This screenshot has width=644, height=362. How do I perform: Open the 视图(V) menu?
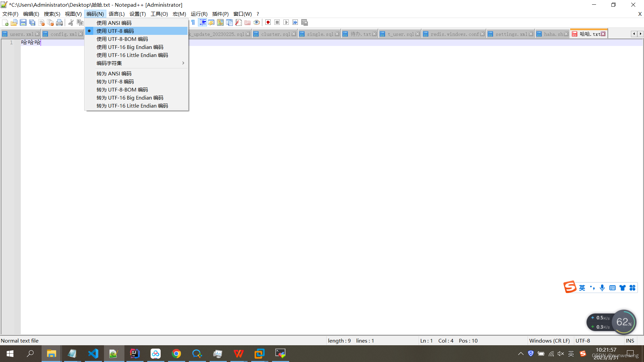[73, 14]
